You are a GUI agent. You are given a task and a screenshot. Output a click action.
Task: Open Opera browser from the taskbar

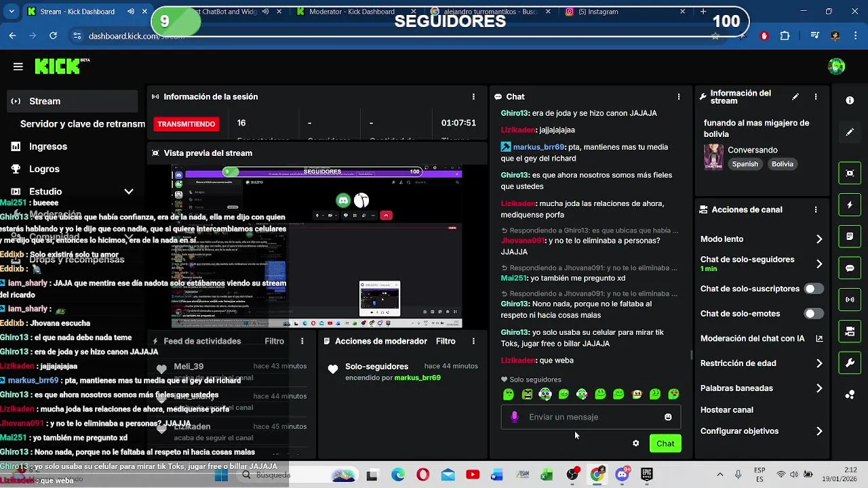[422, 475]
